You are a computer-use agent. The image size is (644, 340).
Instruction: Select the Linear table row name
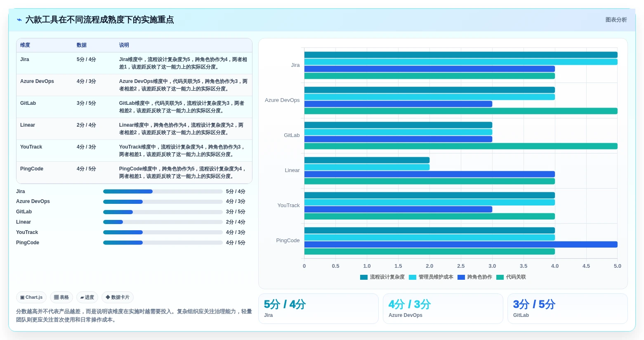[x=28, y=125]
